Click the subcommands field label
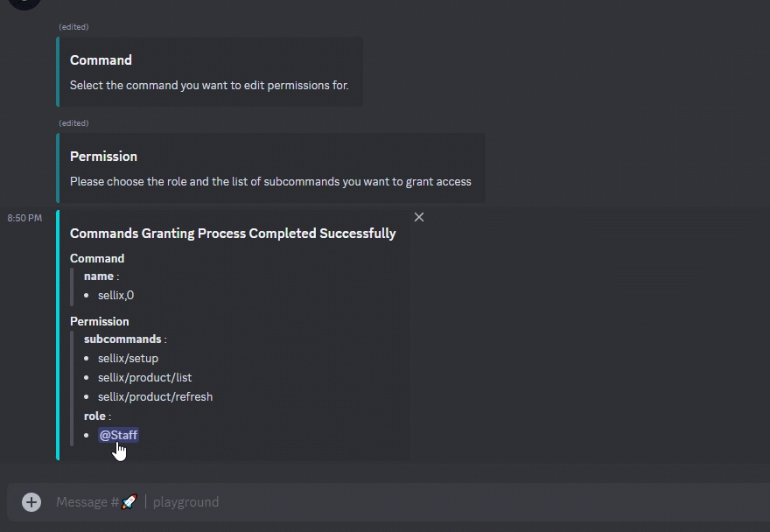770x532 pixels. coord(122,339)
